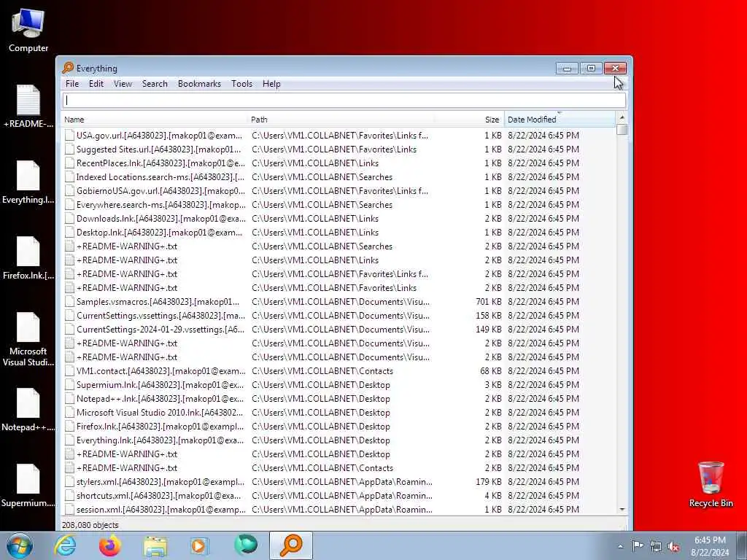747x560 pixels.
Task: Open the View menu
Action: pos(123,84)
